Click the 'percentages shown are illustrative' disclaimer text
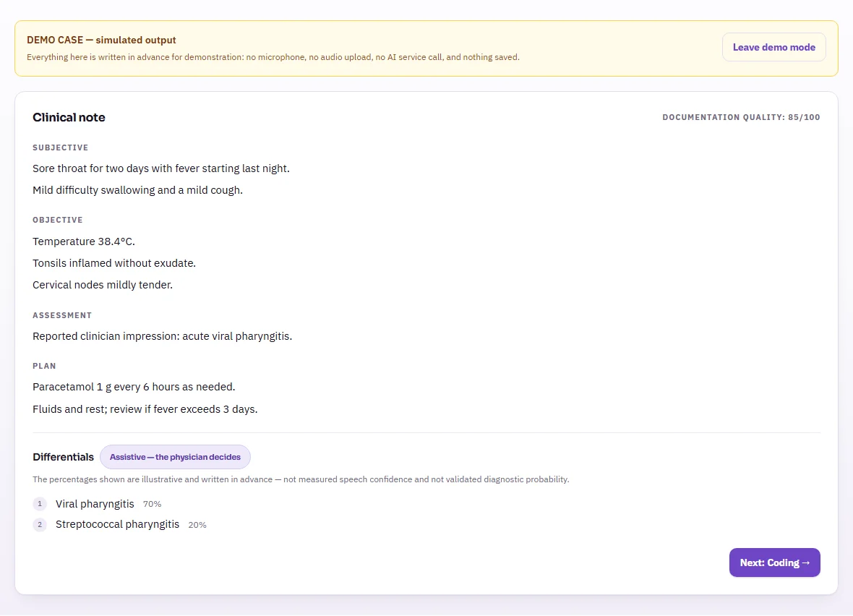Screen dimensions: 853x616 tap(301, 479)
